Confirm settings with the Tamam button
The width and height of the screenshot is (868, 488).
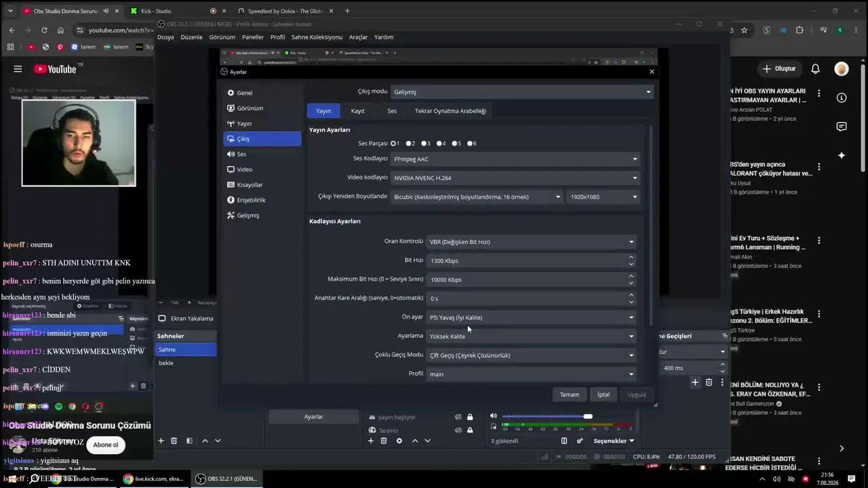point(570,394)
